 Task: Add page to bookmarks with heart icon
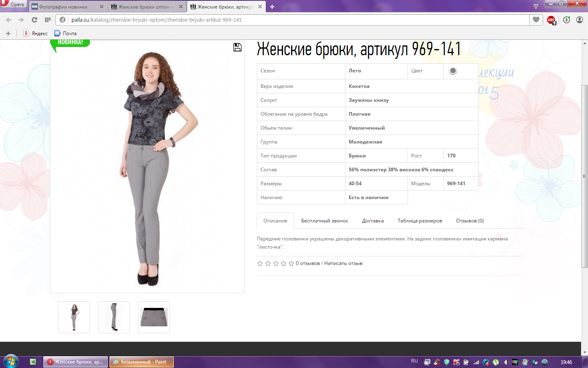[x=536, y=20]
